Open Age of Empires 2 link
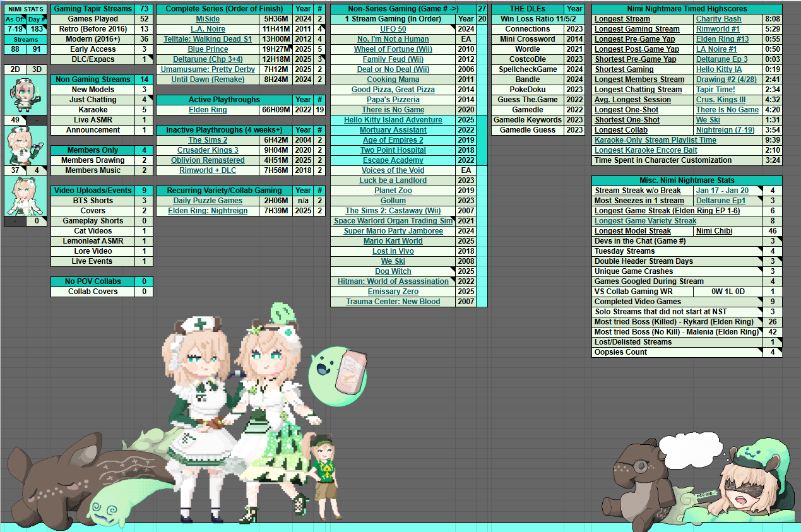The height and width of the screenshot is (532, 801). click(x=393, y=140)
